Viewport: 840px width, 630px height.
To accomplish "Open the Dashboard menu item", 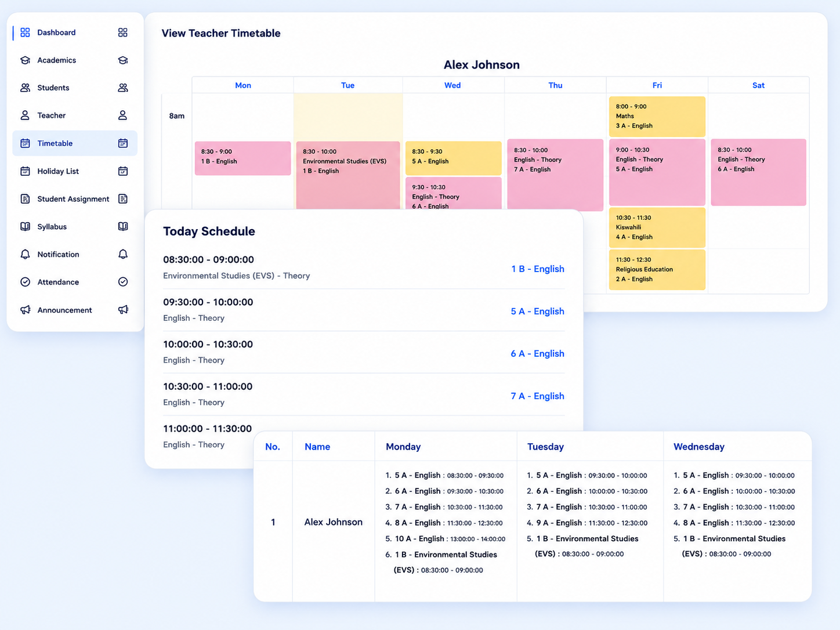I will [75, 32].
